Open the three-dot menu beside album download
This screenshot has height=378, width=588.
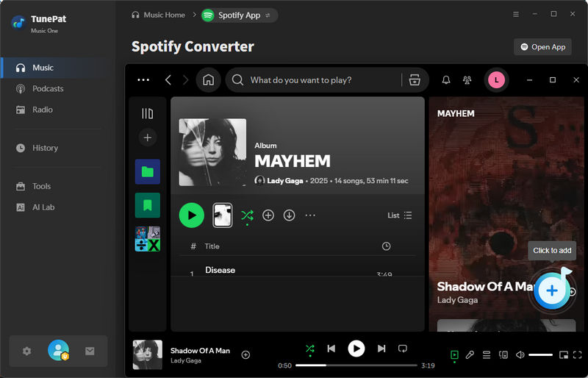point(310,215)
